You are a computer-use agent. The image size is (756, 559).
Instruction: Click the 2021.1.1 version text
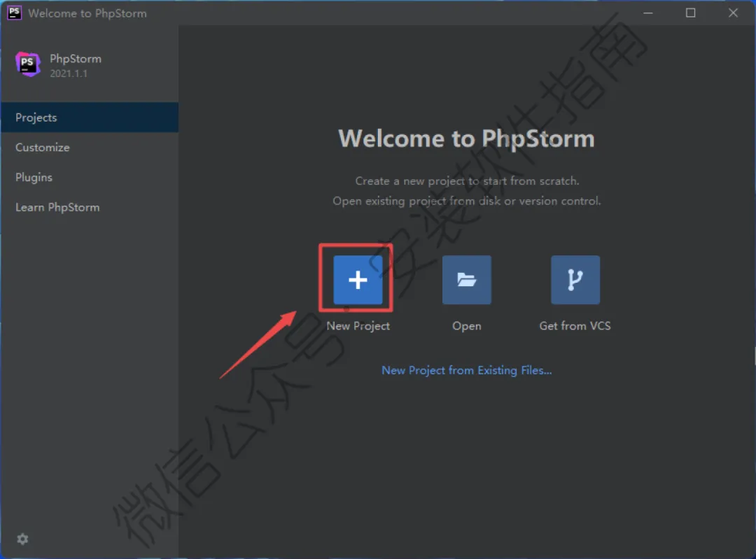(x=69, y=73)
